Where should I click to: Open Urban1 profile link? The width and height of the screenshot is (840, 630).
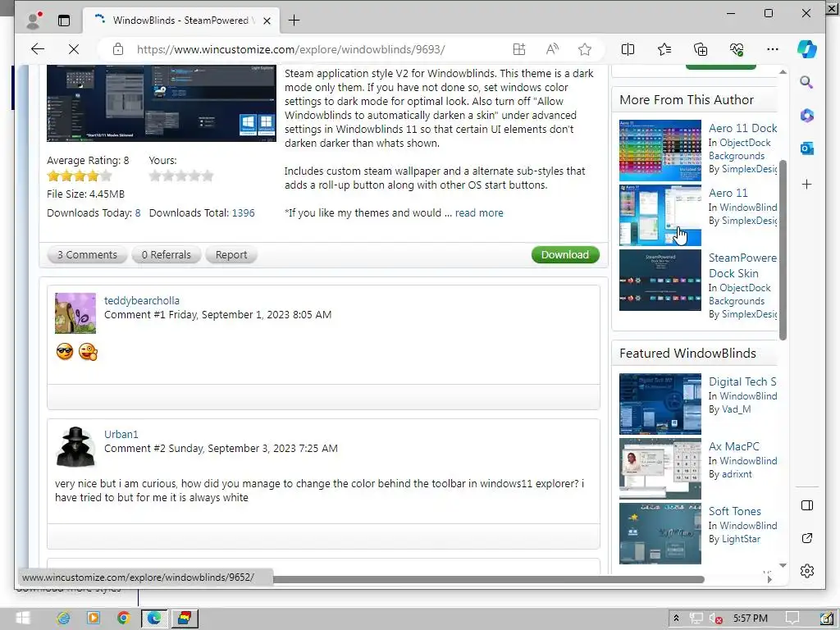121,435
